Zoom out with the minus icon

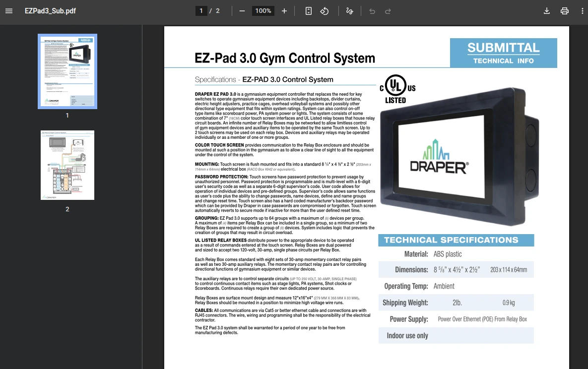(242, 11)
